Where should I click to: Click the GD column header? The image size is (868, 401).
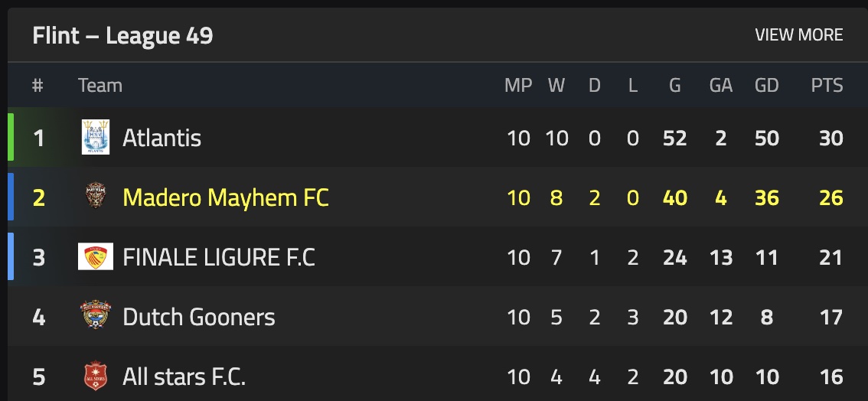coord(766,86)
